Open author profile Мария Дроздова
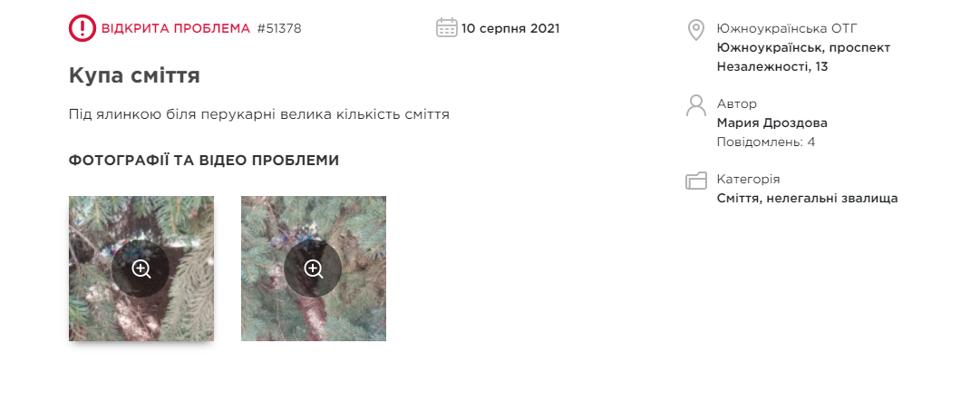Viewport: 980px width, 412px height. 771,123
